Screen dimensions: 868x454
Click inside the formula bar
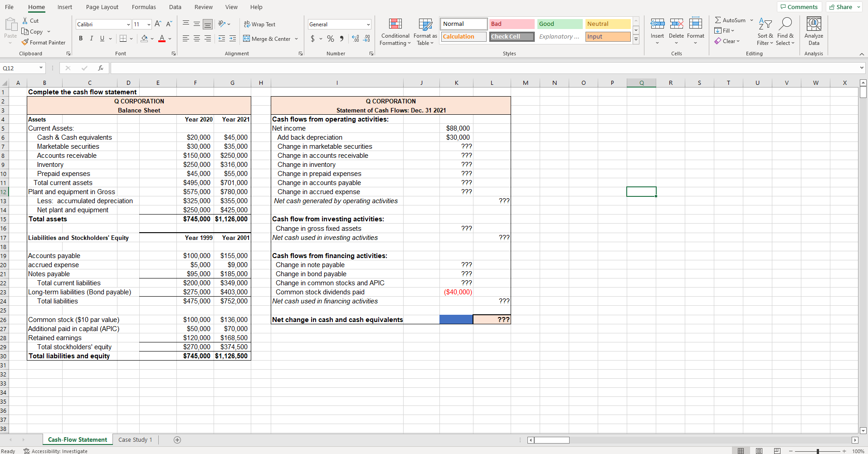tap(317, 68)
